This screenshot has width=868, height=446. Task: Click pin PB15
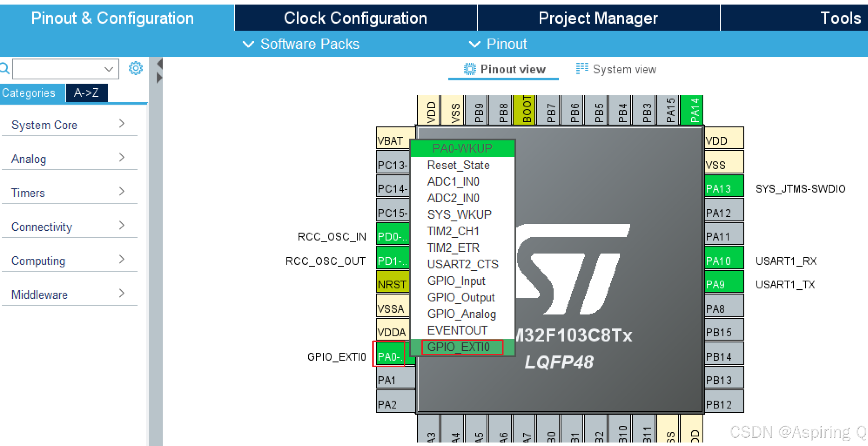(724, 330)
